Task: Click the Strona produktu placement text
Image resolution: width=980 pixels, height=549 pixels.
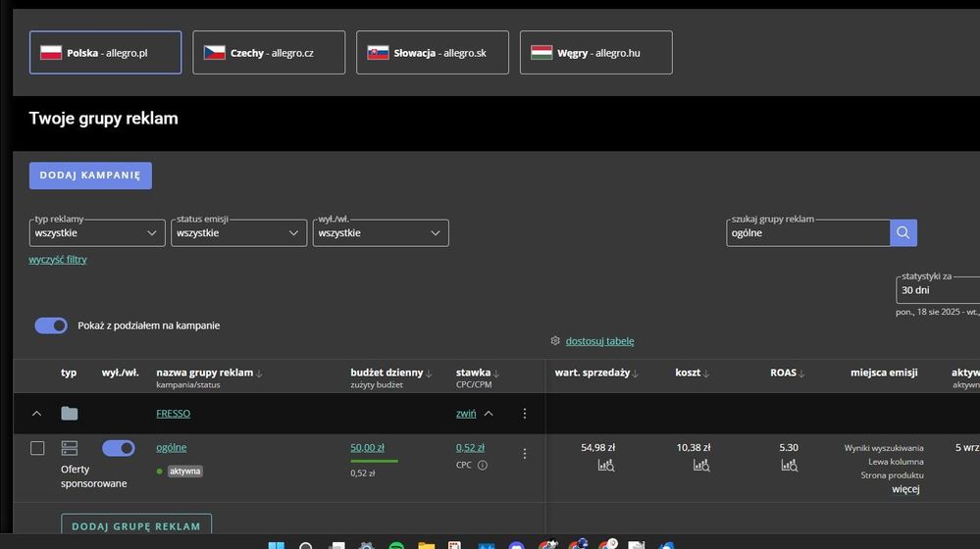Action: pyautogui.click(x=892, y=475)
